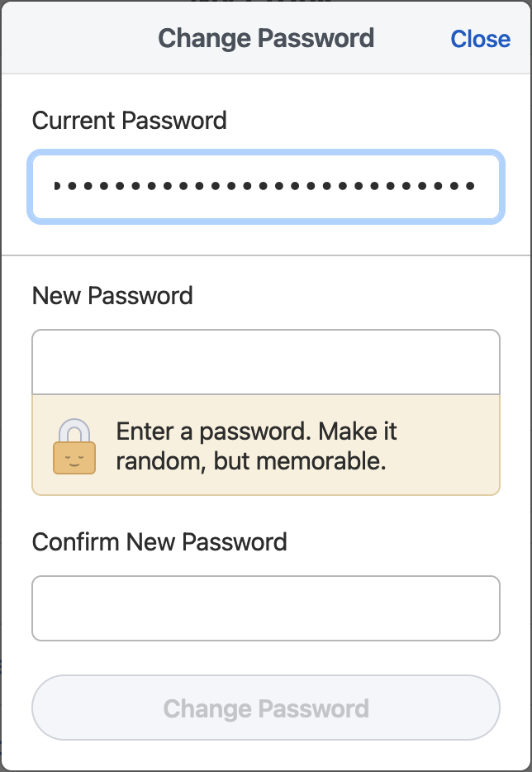Select the lock body in the hint box
Image resolution: width=532 pixels, height=772 pixels.
pos(73,456)
